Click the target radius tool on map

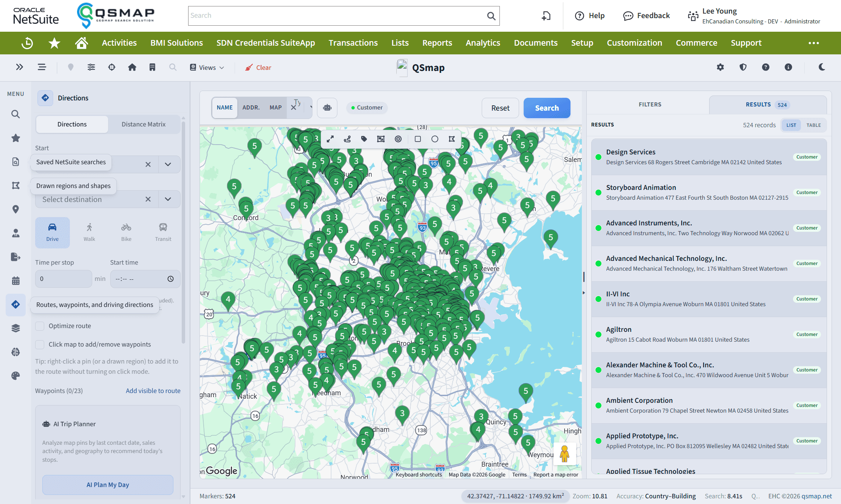pos(398,139)
